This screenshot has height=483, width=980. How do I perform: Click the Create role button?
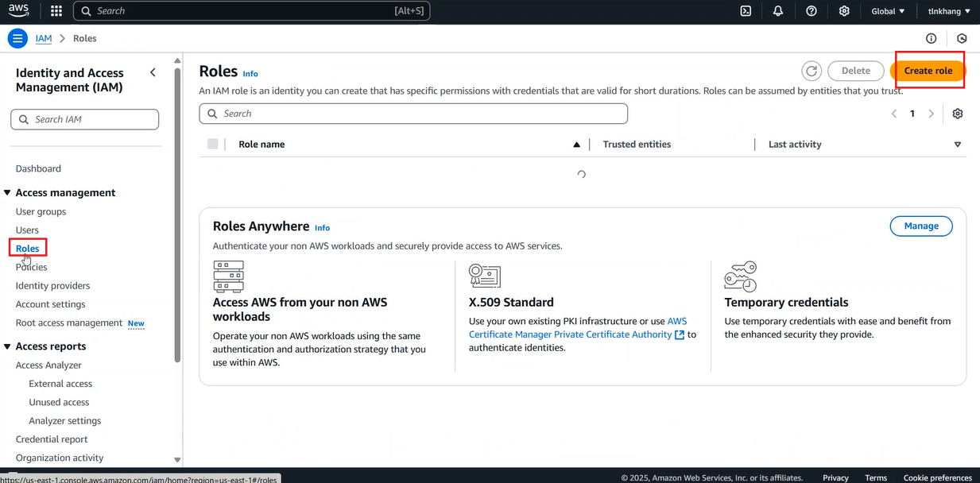point(928,71)
